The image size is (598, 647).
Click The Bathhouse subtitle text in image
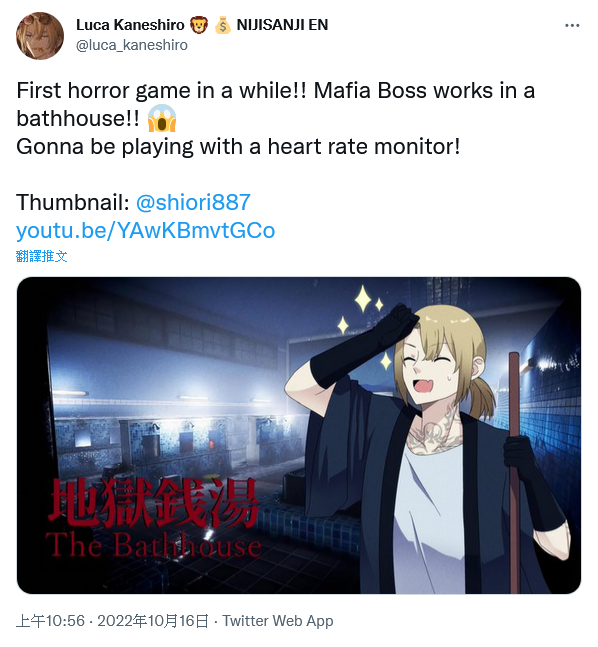[x=154, y=545]
